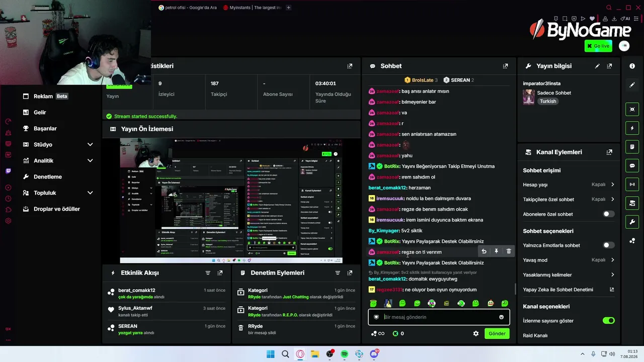This screenshot has height=362, width=644.
Task: Click the chat panel scrollbar
Action: pos(514,289)
